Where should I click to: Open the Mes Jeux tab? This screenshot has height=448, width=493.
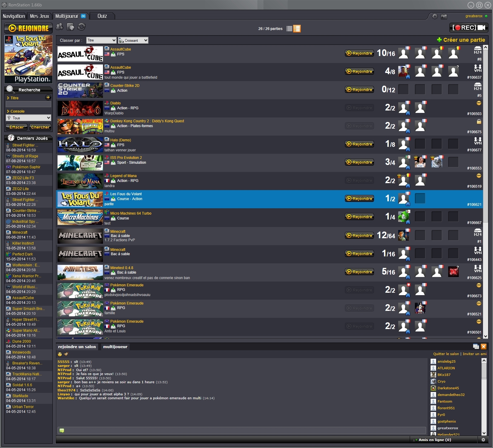coord(40,16)
